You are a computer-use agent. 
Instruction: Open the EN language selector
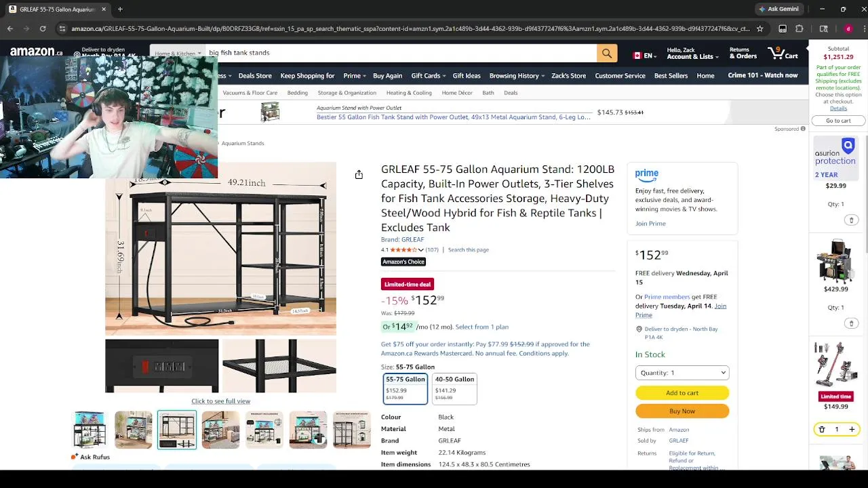(x=643, y=56)
